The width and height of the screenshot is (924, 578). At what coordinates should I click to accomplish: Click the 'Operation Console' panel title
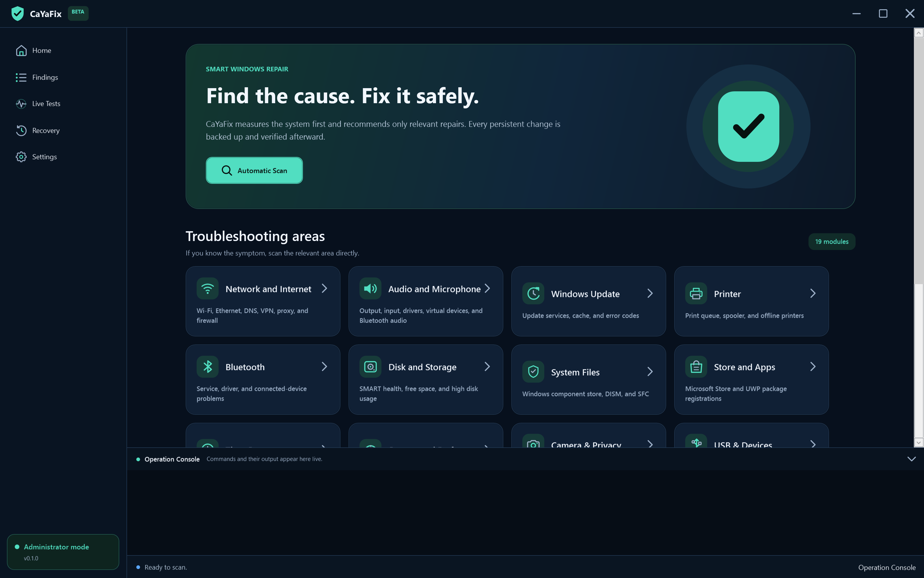click(x=172, y=459)
